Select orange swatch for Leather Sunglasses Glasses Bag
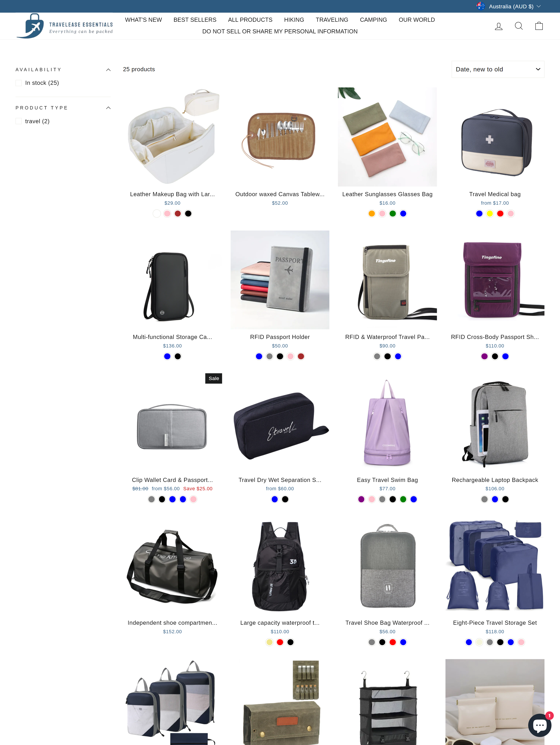This screenshot has height=745, width=560. [372, 214]
